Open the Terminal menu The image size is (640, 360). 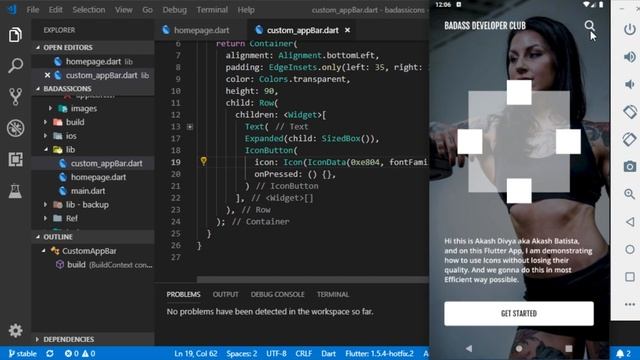(x=212, y=10)
